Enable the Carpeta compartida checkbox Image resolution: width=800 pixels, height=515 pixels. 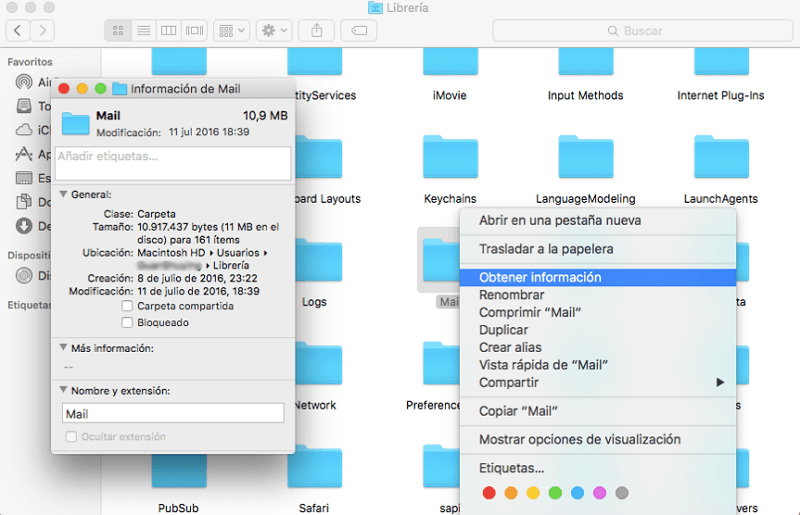127,306
